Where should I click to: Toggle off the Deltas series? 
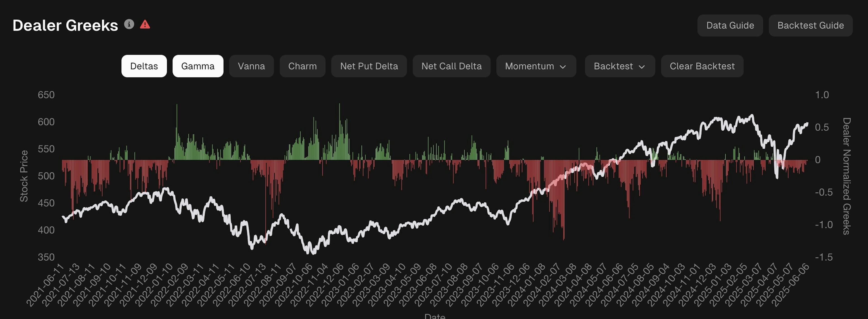(x=144, y=66)
